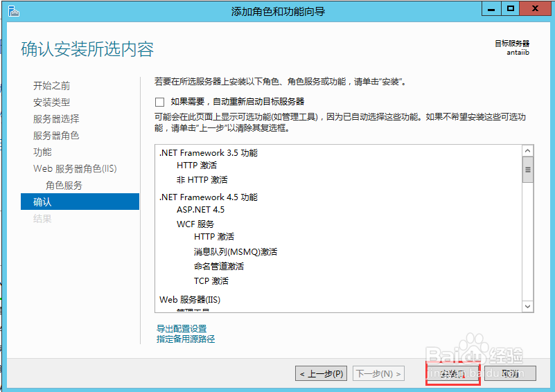The width and height of the screenshot is (555, 392).
Task: Open 指定备用源路径 link
Action: [186, 339]
